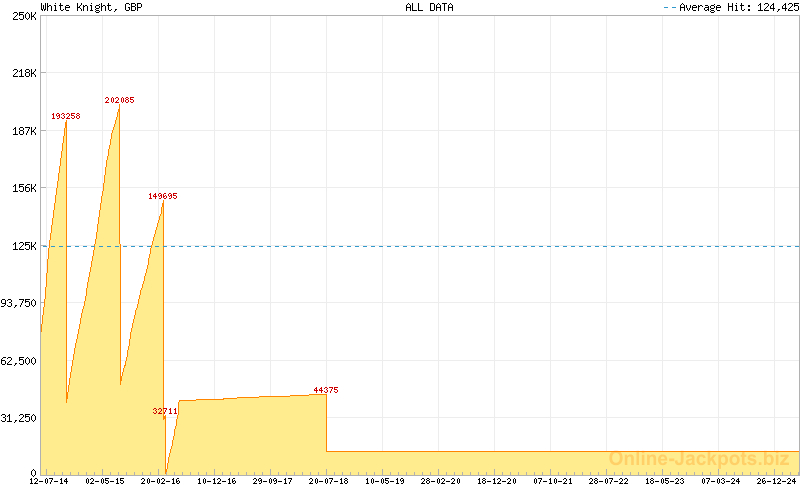This screenshot has height=490, width=800.
Task: Click the 02-05-15 date on the x-axis
Action: pos(105,481)
